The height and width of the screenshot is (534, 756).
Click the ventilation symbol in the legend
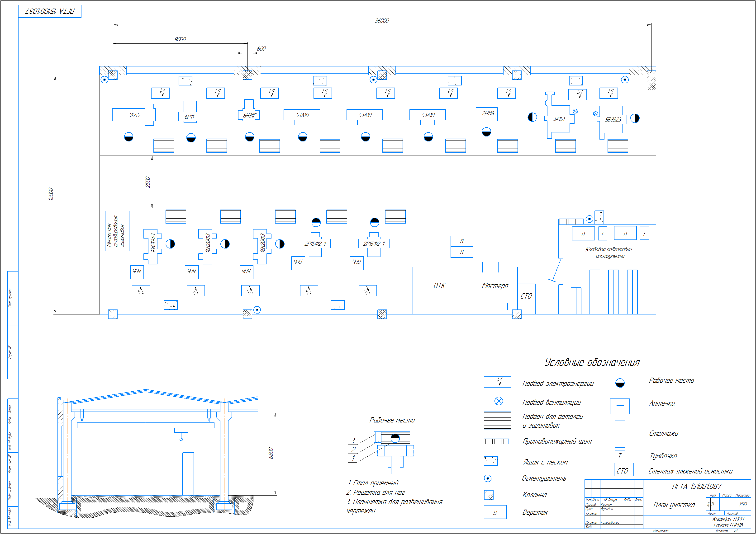tap(499, 401)
